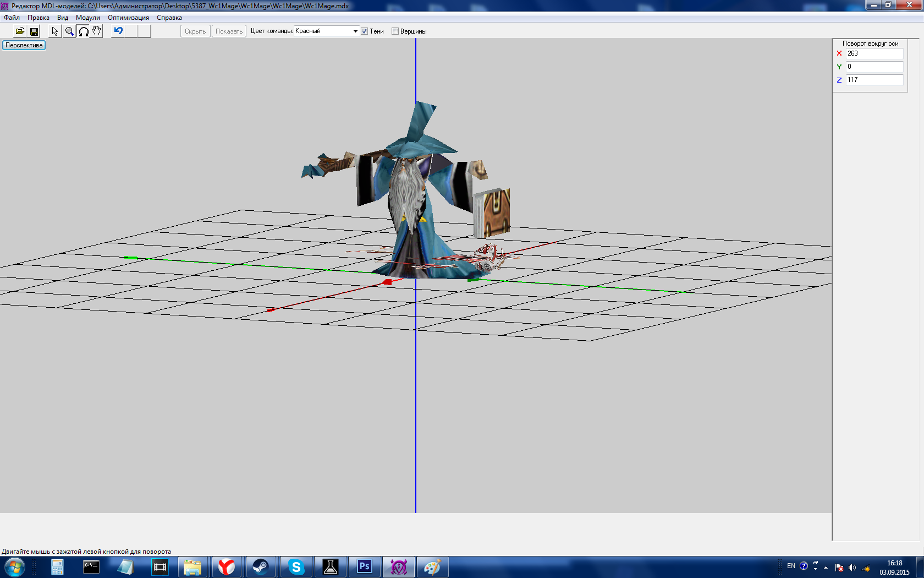Click the Open file folder icon
Image resolution: width=924 pixels, height=578 pixels.
(x=20, y=31)
